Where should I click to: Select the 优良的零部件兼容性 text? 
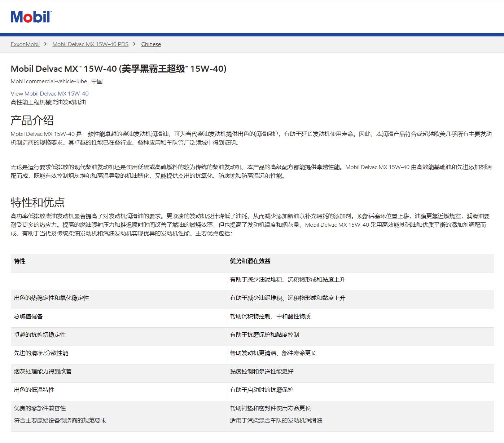(40, 408)
